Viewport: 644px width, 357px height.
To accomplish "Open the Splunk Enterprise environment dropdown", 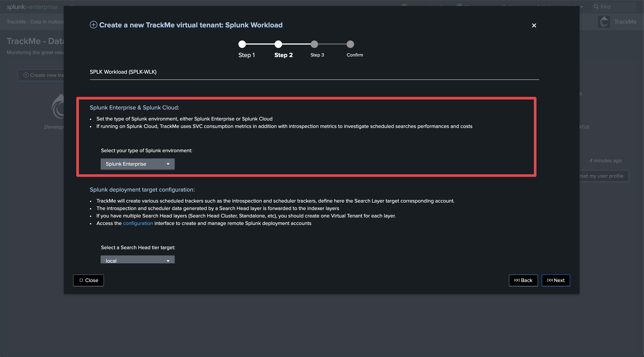I will tap(137, 164).
